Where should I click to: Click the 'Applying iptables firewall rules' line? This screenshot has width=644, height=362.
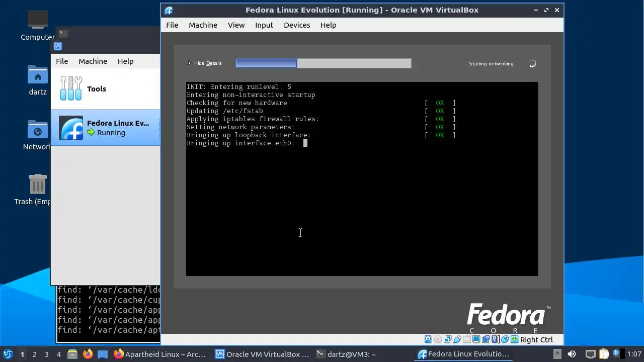click(x=253, y=119)
